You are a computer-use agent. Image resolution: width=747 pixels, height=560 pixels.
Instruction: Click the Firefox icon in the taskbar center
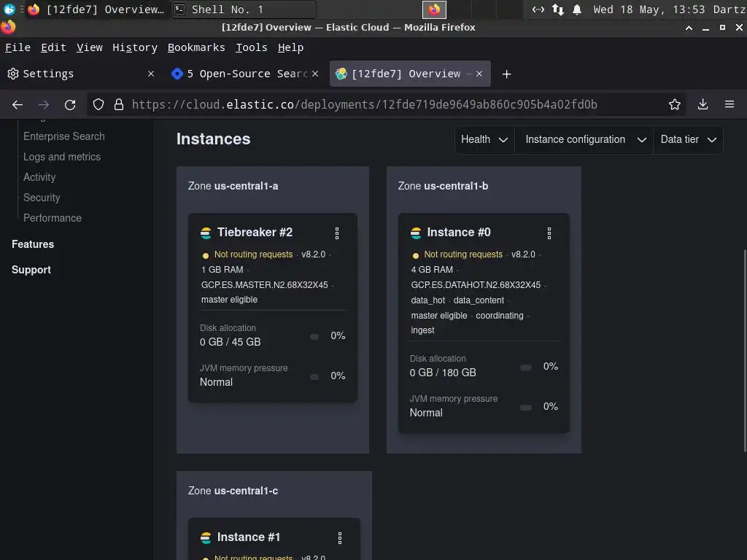click(x=434, y=9)
